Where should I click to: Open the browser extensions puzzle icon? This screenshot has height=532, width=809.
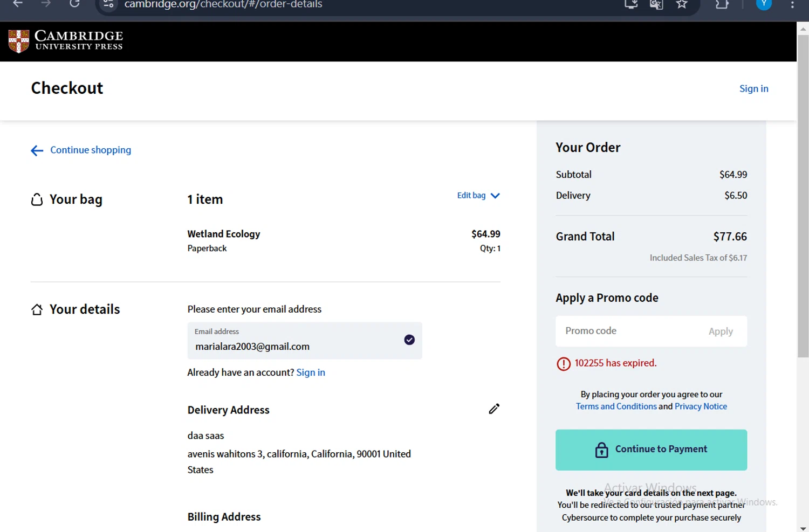coord(722,4)
